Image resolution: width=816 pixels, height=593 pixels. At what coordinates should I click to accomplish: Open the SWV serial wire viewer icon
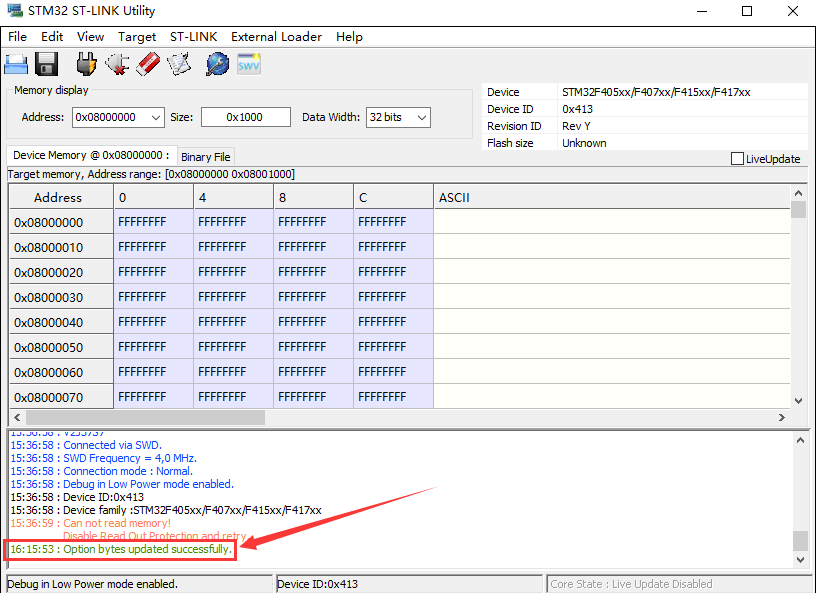pyautogui.click(x=249, y=65)
